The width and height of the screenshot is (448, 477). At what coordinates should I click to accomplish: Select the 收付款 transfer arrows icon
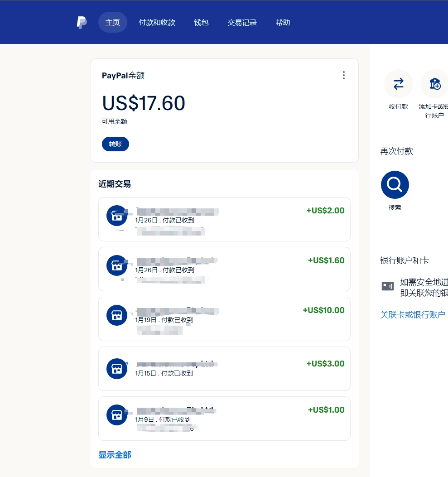pos(398,84)
